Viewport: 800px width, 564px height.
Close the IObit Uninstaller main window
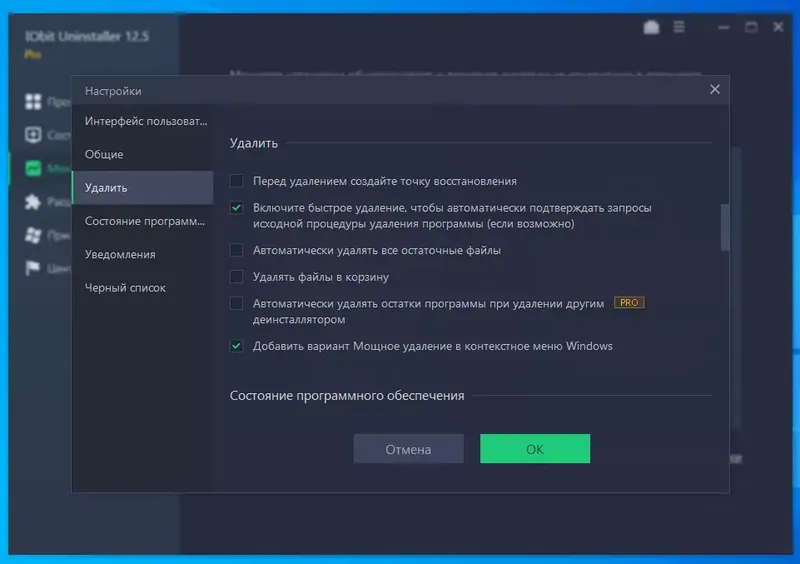pos(778,27)
